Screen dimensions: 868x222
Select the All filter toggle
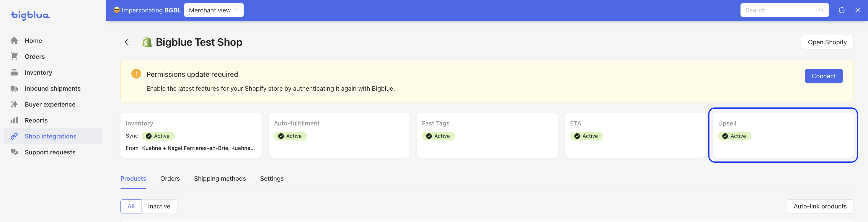131,207
